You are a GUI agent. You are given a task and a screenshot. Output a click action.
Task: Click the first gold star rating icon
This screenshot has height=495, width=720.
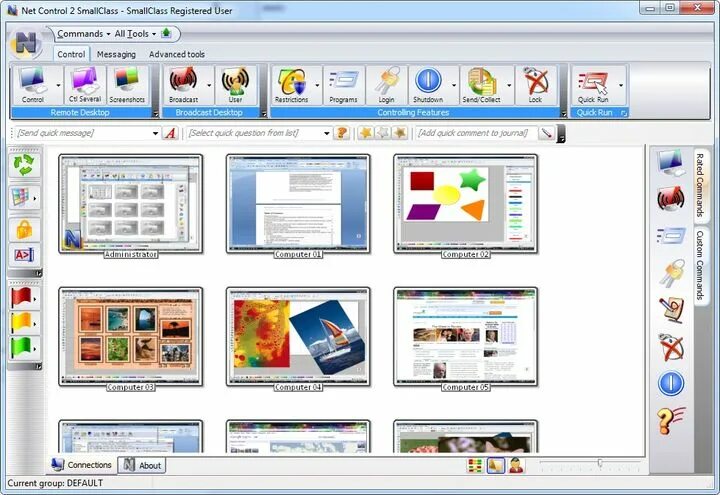click(x=366, y=133)
